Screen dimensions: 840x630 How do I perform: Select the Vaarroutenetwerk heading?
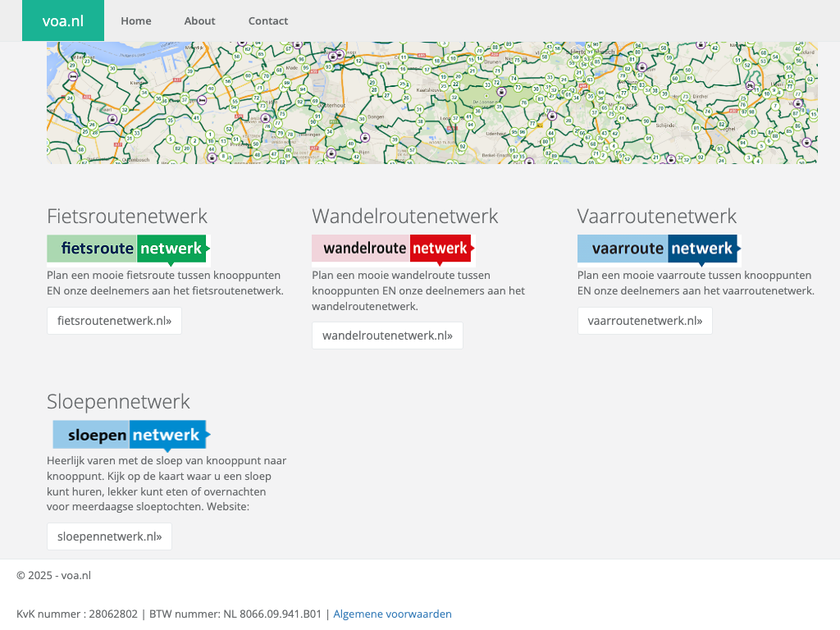tap(657, 217)
